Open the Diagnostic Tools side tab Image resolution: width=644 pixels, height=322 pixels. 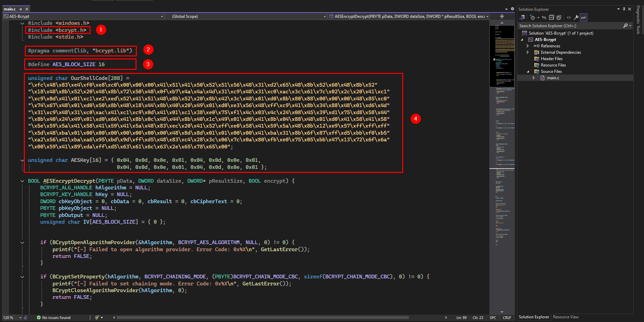point(638,20)
